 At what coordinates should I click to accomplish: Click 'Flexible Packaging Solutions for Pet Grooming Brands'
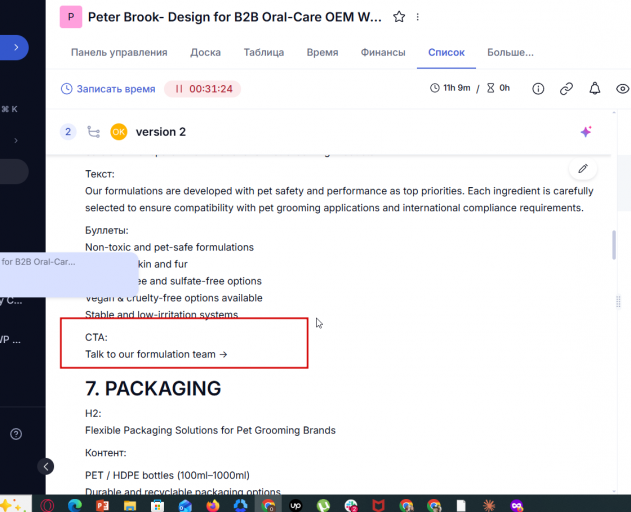[210, 430]
